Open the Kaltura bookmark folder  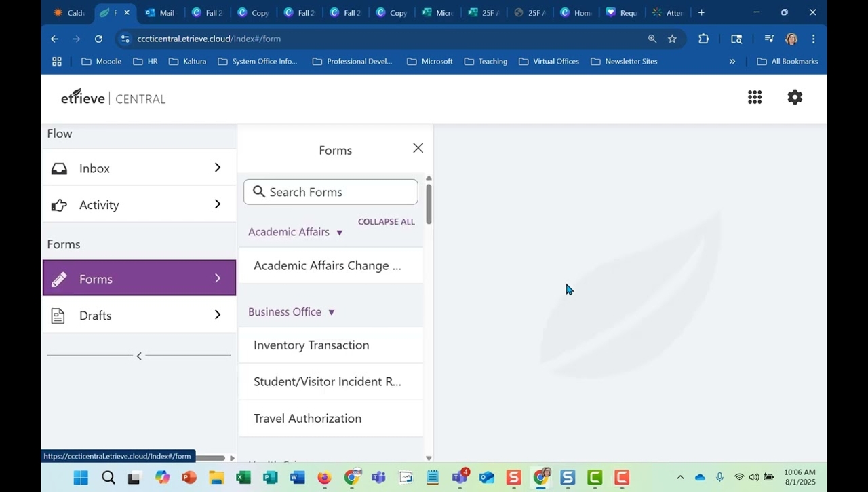[187, 61]
